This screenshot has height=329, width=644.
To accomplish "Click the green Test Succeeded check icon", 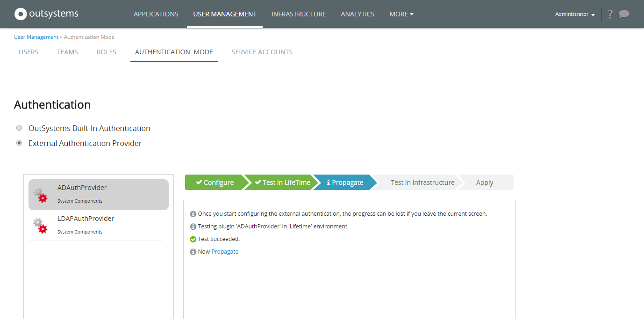I will click(x=193, y=239).
